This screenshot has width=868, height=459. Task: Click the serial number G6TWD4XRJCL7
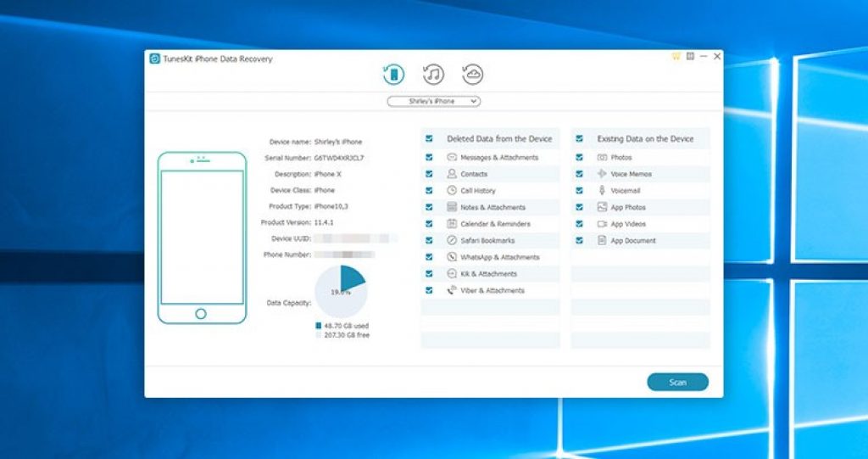click(339, 159)
